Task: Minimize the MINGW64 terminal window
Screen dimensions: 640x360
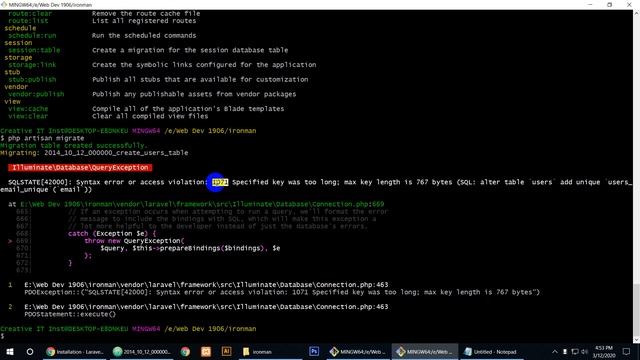Action: point(590,4)
